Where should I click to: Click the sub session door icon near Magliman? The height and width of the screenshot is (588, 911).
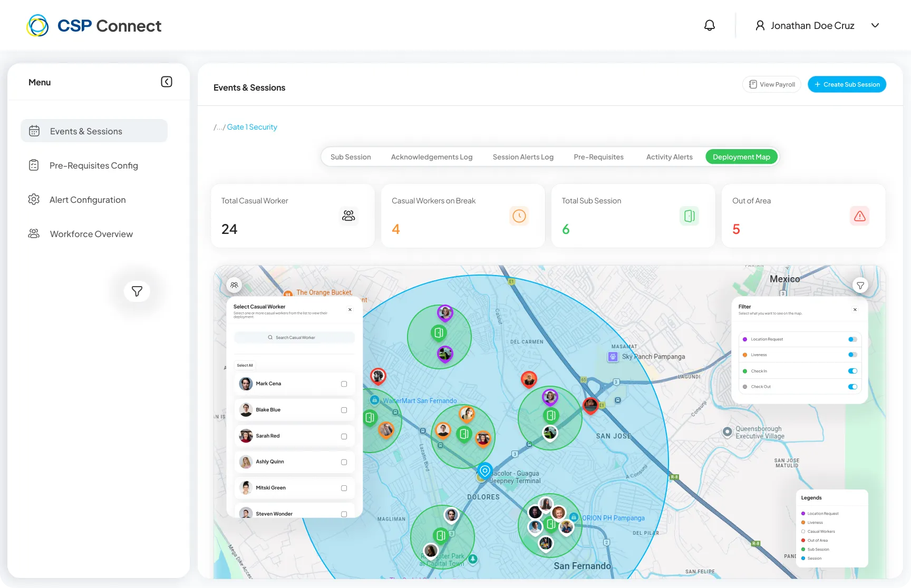441,535
